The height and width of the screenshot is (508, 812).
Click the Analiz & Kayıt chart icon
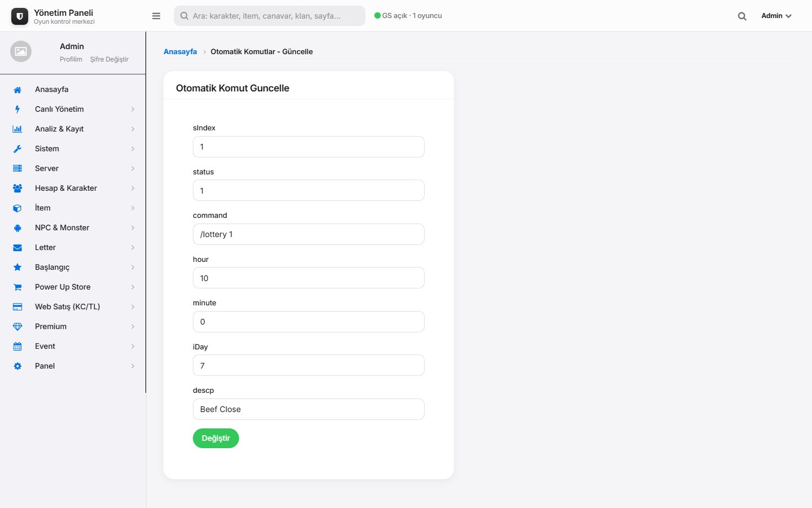point(17,129)
